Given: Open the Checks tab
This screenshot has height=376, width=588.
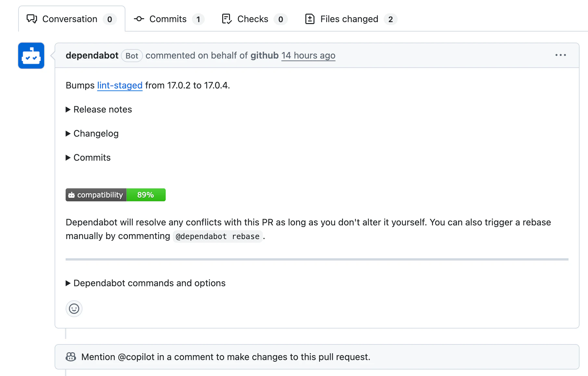Looking at the screenshot, I should (254, 19).
